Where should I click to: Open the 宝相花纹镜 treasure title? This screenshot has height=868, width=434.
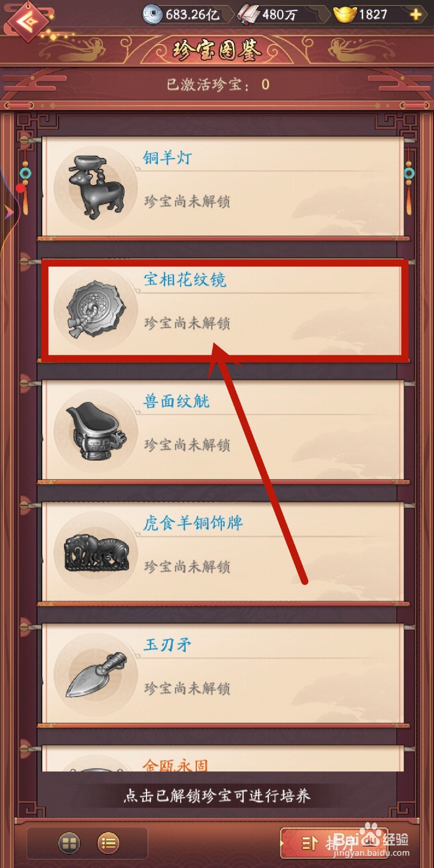coord(185,279)
